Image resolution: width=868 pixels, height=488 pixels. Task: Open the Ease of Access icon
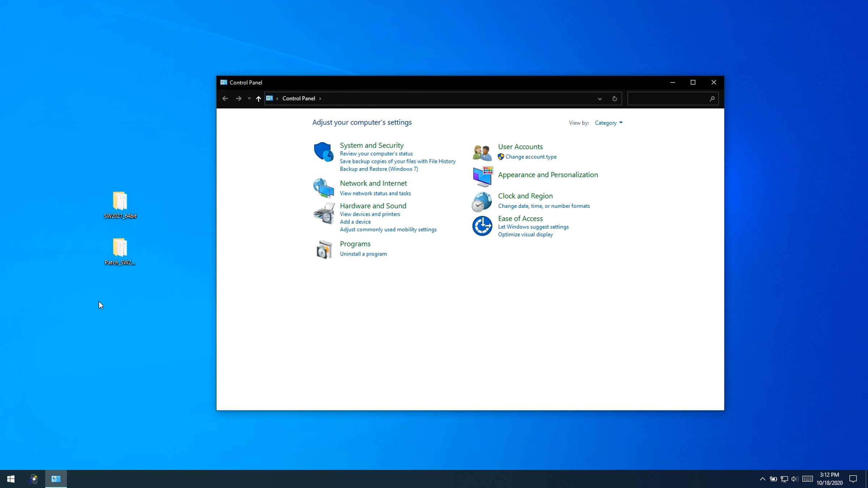click(482, 226)
